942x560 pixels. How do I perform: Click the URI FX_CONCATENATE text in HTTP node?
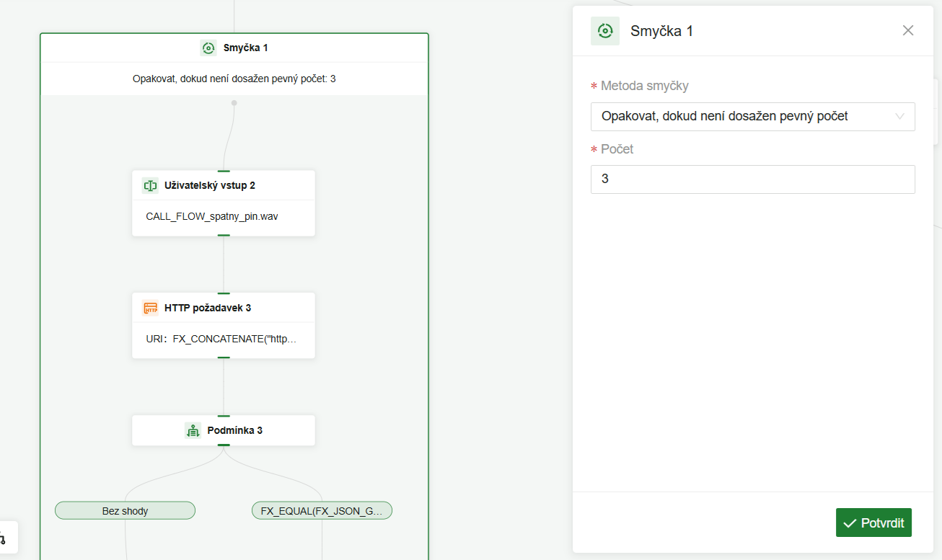(221, 339)
